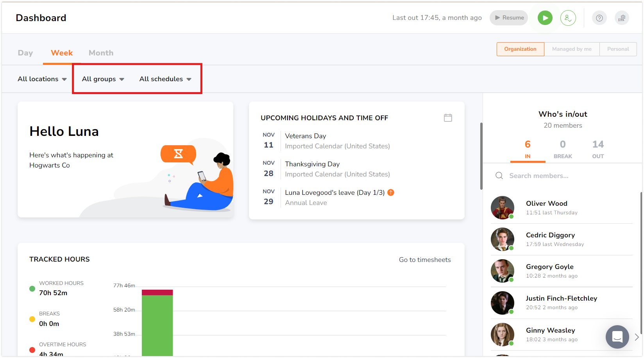This screenshot has height=358, width=644.
Task: Open Cedric Diggory's avatar
Action: point(503,239)
